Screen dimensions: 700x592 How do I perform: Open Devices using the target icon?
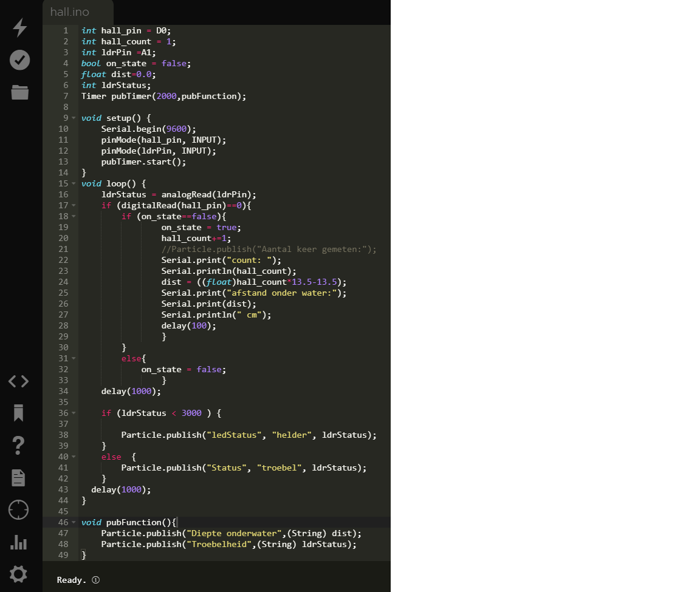[x=19, y=510]
